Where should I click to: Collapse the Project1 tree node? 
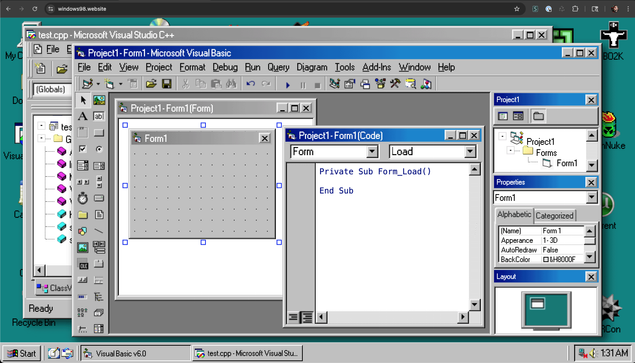[502, 136]
